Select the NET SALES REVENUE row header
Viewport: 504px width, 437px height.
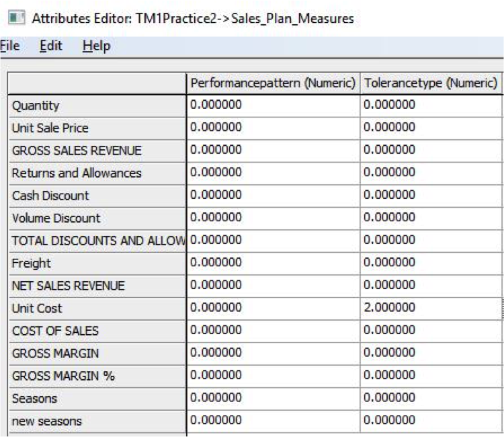coord(97,286)
